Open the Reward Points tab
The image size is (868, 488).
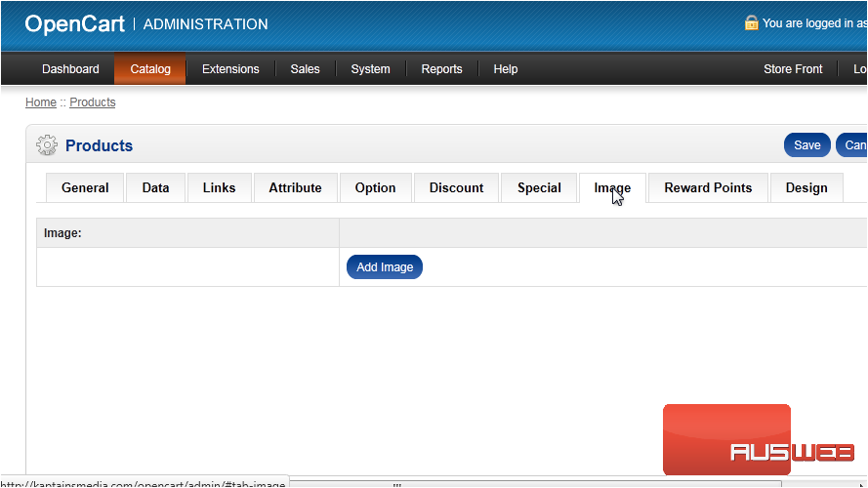tap(708, 188)
